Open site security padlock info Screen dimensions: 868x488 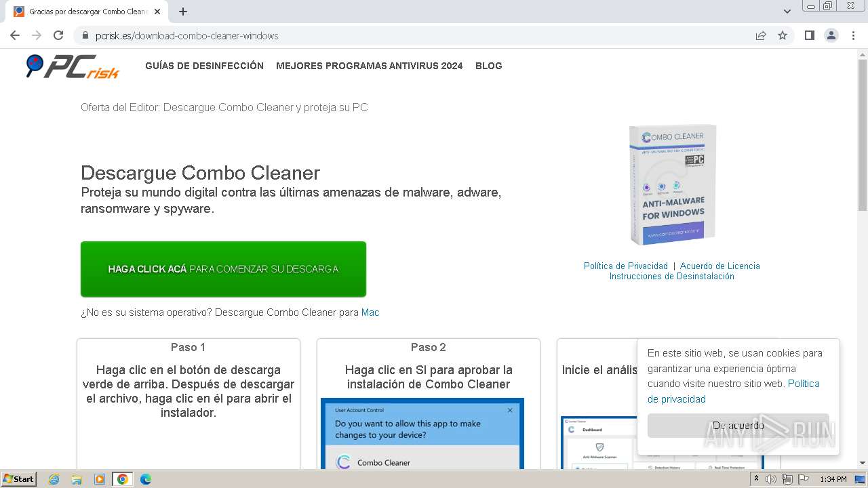[85, 35]
